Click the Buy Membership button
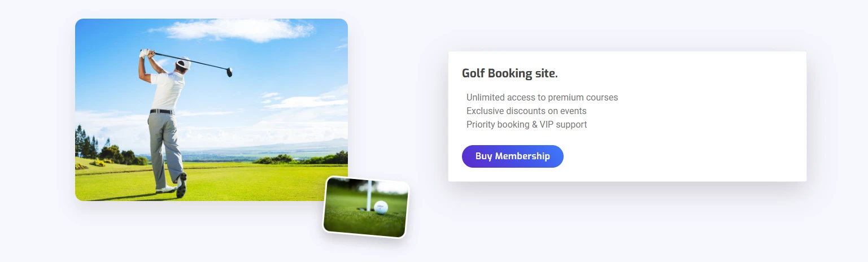Image resolution: width=868 pixels, height=262 pixels. click(x=512, y=156)
